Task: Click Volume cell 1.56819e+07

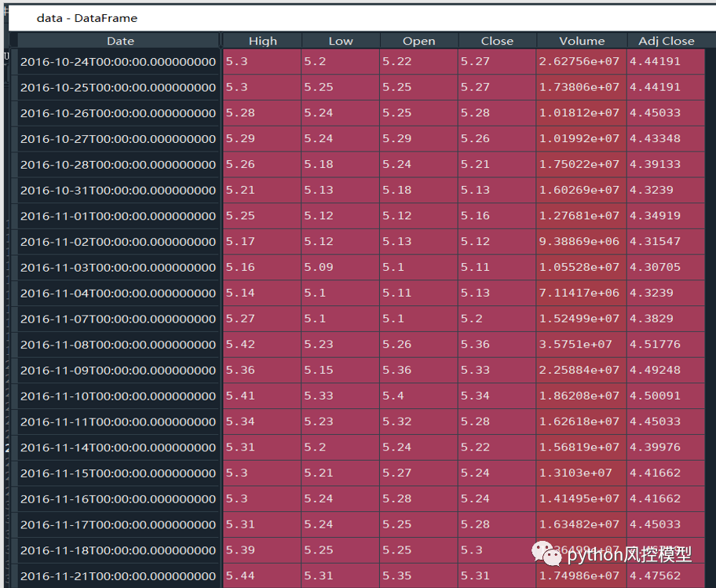Action: [581, 447]
